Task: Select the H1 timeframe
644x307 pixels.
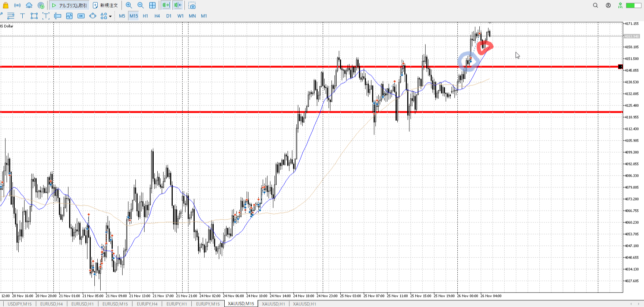Action: pos(145,16)
